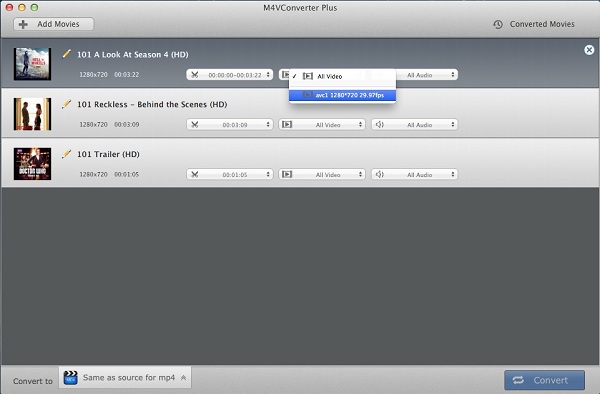Open the Converted Movies history
Viewport: 600px width, 394px height.
coord(534,24)
